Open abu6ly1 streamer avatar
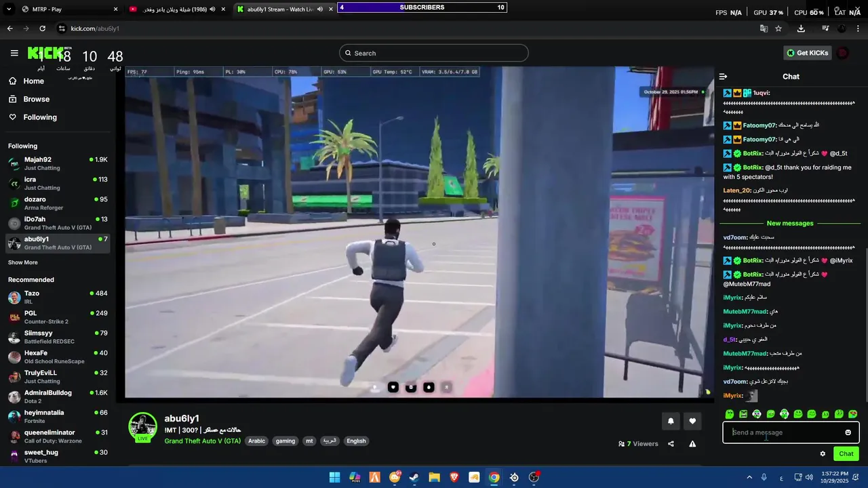 pos(143,426)
